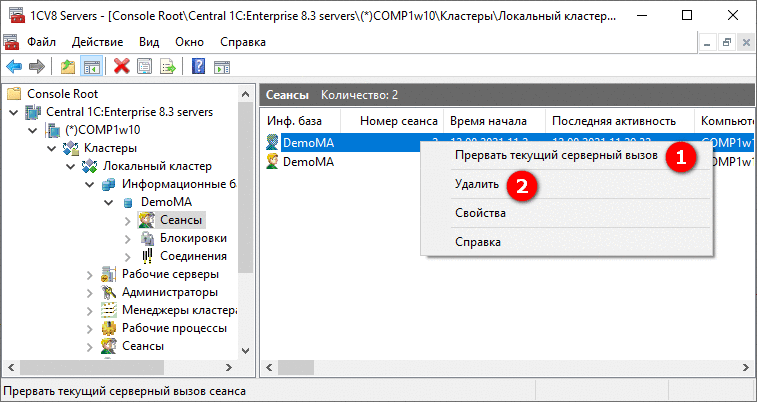Expand the Блокировки tree node
Screen dimensions: 757x402
(x=128, y=238)
